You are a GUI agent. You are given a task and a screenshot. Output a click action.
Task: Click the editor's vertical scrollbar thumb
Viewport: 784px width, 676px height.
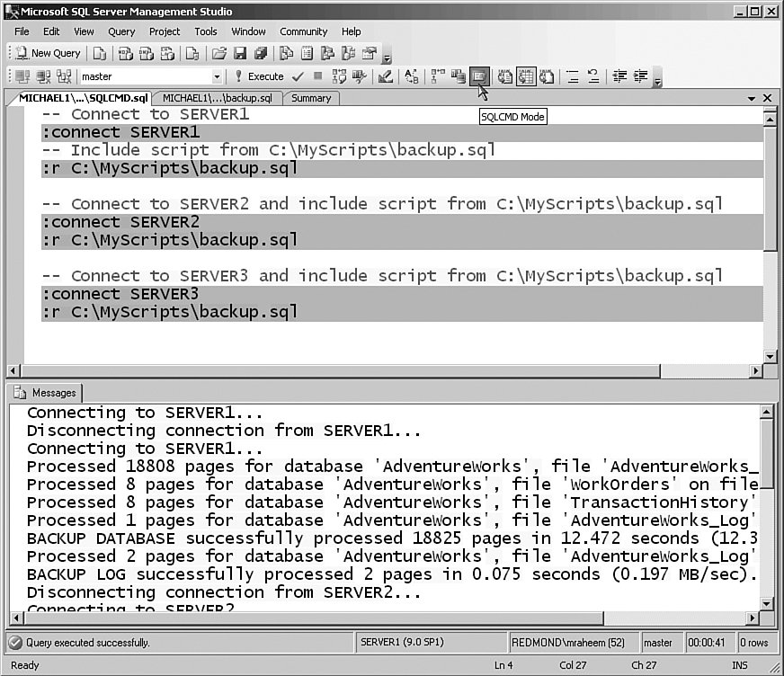[x=770, y=188]
